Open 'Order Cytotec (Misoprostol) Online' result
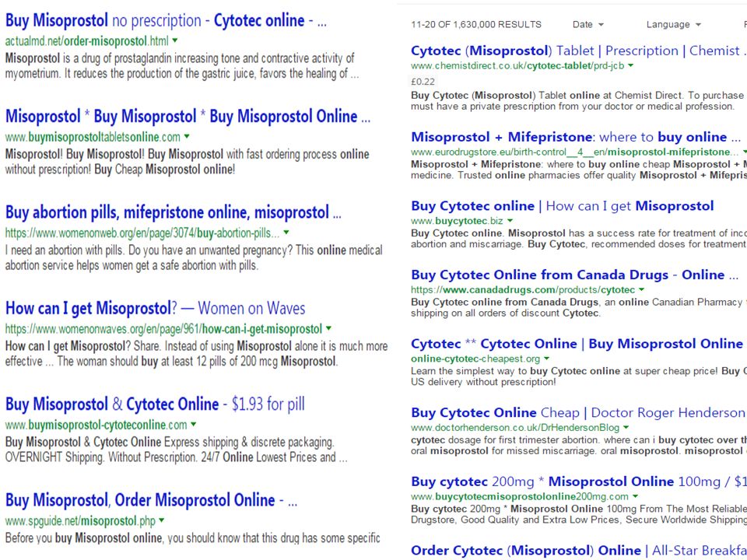Image resolution: width=747 pixels, height=560 pixels. click(579, 551)
